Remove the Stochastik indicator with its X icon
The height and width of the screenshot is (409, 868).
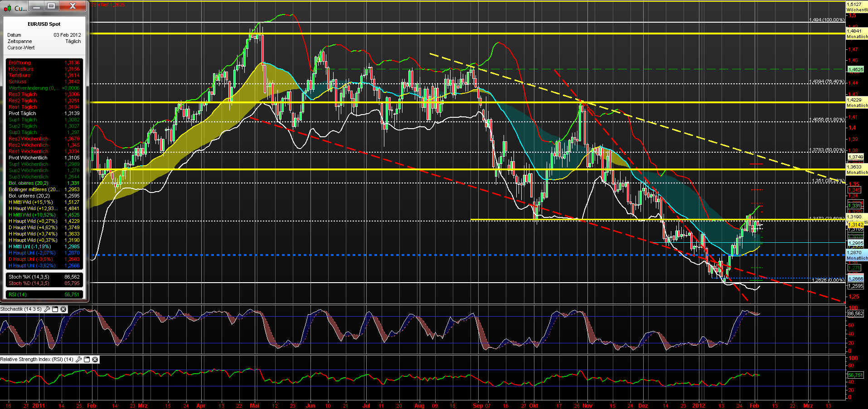click(63, 309)
